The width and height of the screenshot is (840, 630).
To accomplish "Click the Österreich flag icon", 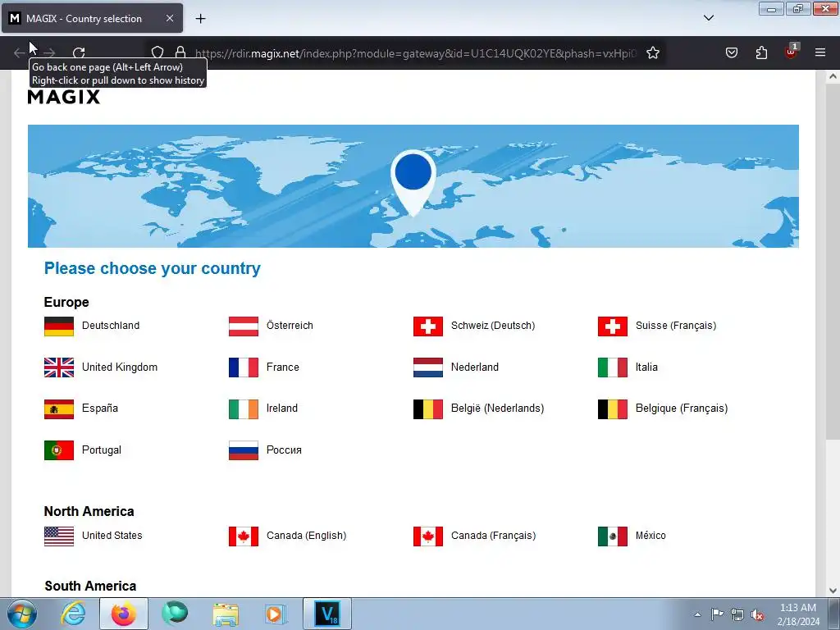I will 243,326.
